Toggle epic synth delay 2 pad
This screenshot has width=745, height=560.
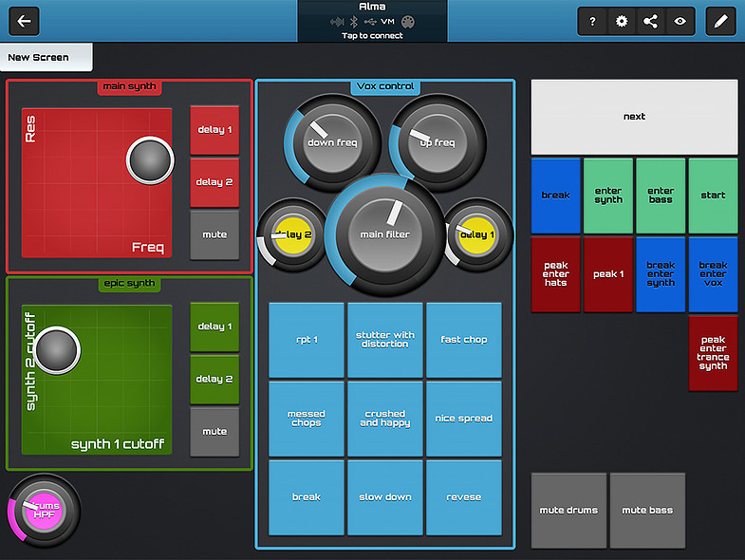coord(214,380)
